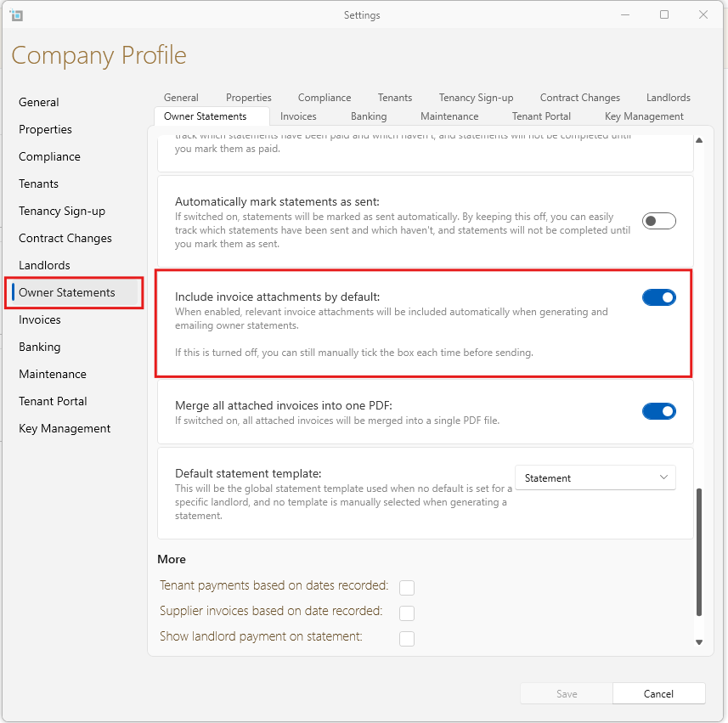The image size is (728, 723).
Task: Click the scroll down arrow
Action: click(699, 642)
